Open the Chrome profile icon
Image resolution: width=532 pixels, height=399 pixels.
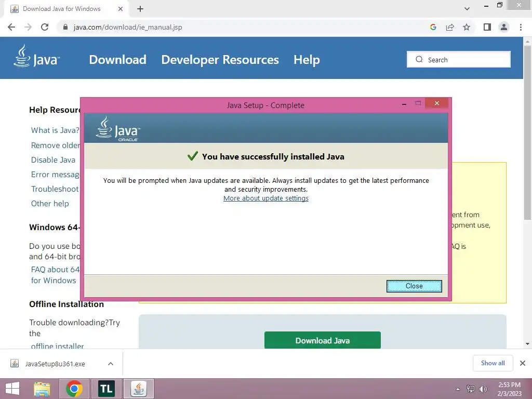pos(504,27)
